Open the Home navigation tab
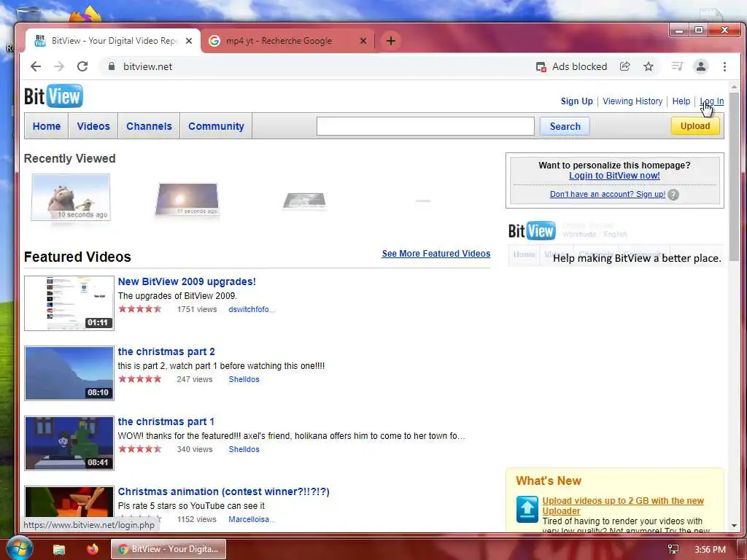The height and width of the screenshot is (560, 747). pyautogui.click(x=47, y=126)
